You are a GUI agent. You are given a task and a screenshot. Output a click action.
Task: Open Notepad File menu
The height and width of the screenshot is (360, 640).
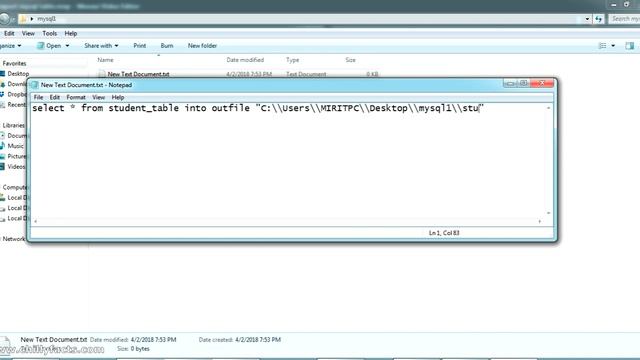pyautogui.click(x=38, y=97)
